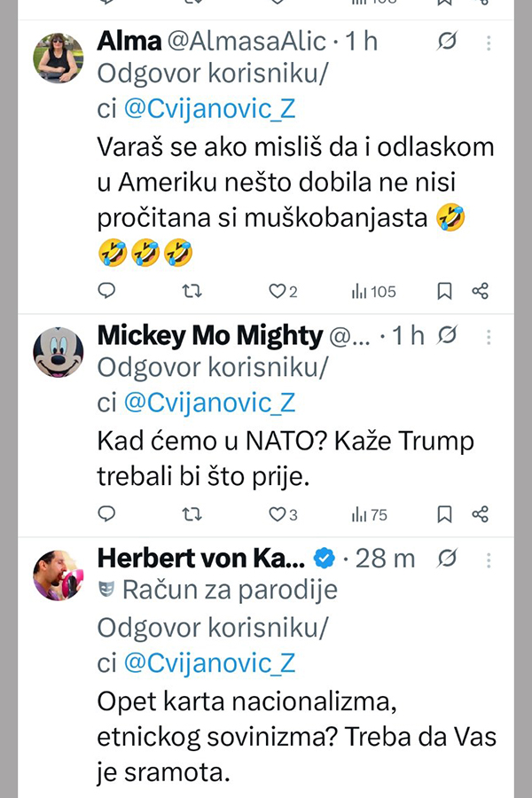Retweet Alma's post

pos(192,291)
